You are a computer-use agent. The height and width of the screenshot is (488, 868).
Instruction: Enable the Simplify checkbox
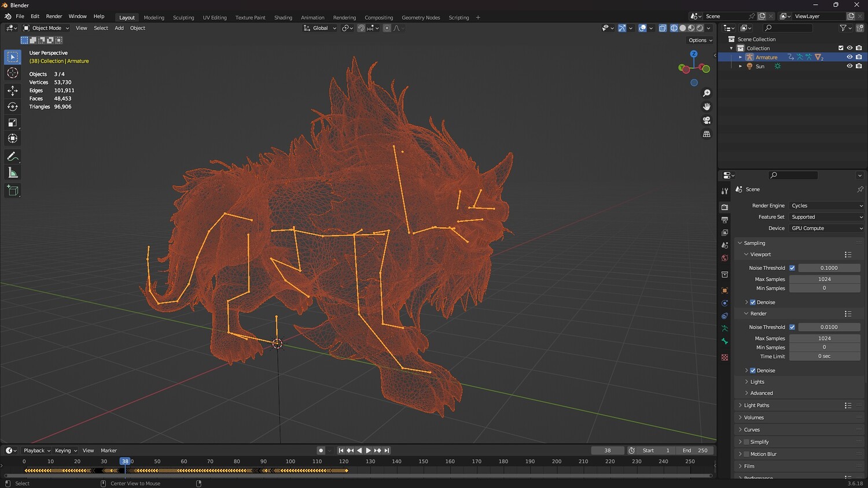pyautogui.click(x=746, y=442)
